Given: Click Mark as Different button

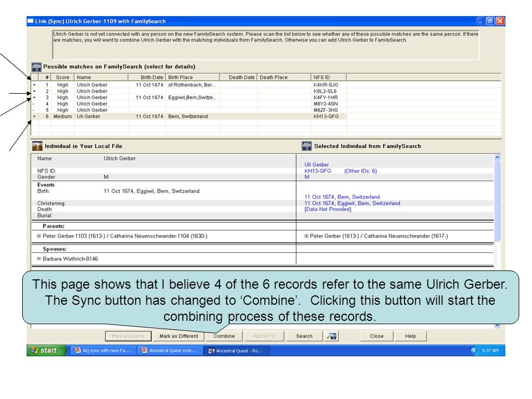Looking at the screenshot, I should pyautogui.click(x=178, y=336).
